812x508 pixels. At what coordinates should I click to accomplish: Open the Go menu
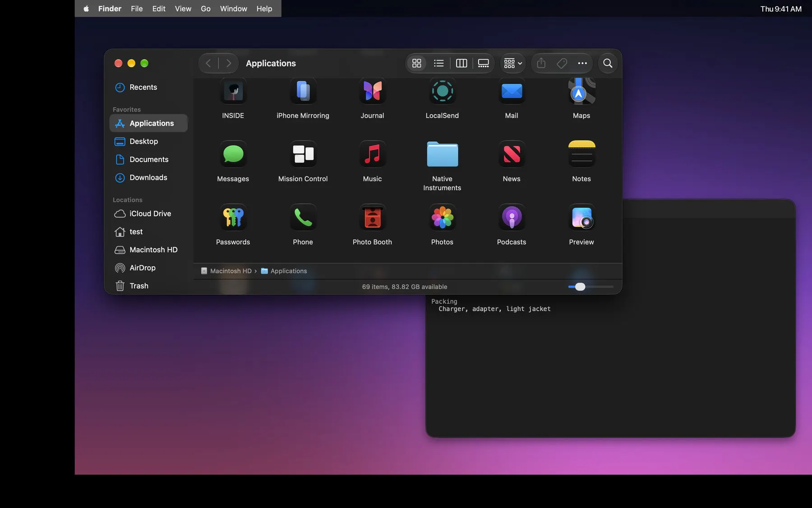click(206, 9)
